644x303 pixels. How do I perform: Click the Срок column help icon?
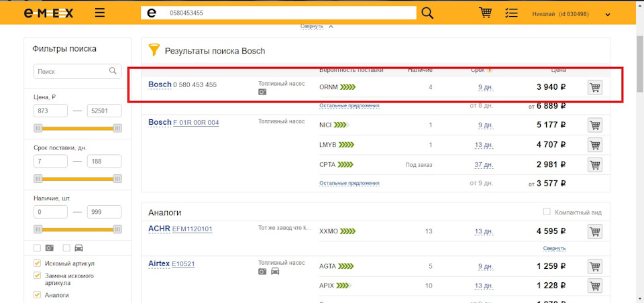point(489,70)
